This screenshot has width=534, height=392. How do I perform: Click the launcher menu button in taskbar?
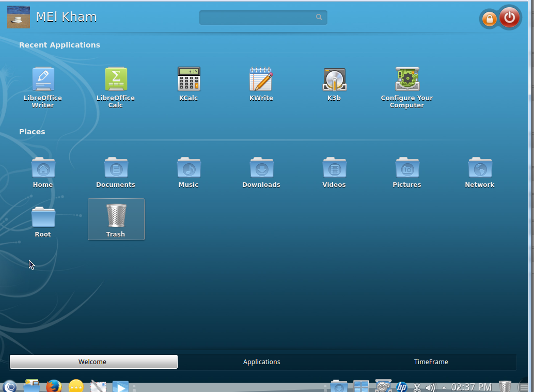click(10, 386)
